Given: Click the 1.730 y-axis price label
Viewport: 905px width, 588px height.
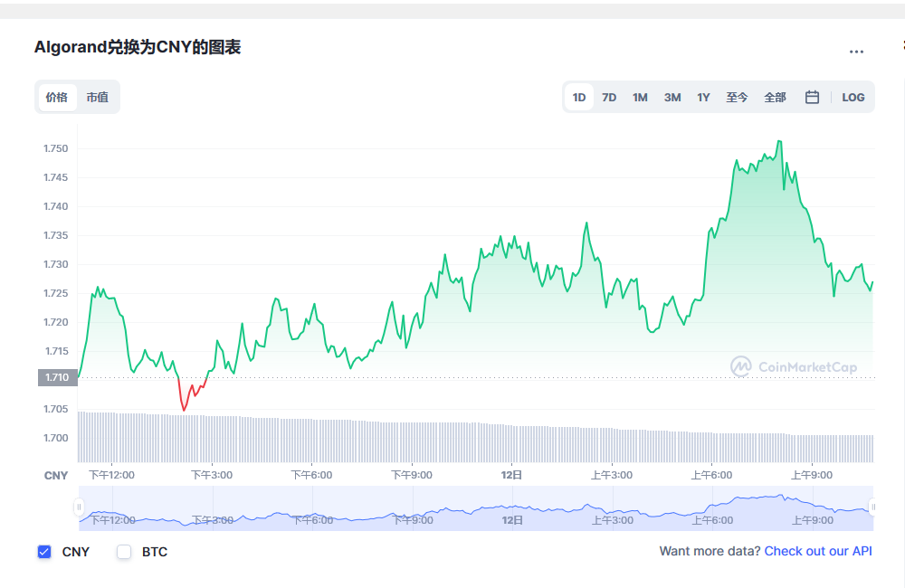Looking at the screenshot, I should pos(56,264).
